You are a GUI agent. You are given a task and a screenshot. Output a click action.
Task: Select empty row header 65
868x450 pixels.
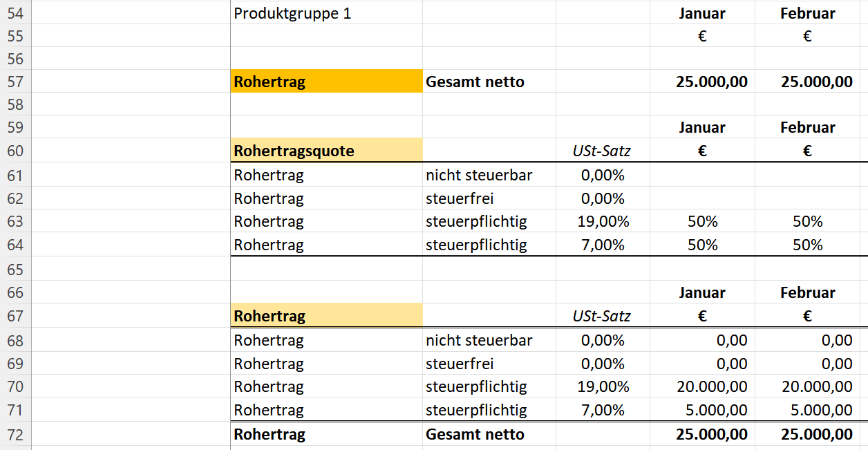[x=15, y=269]
